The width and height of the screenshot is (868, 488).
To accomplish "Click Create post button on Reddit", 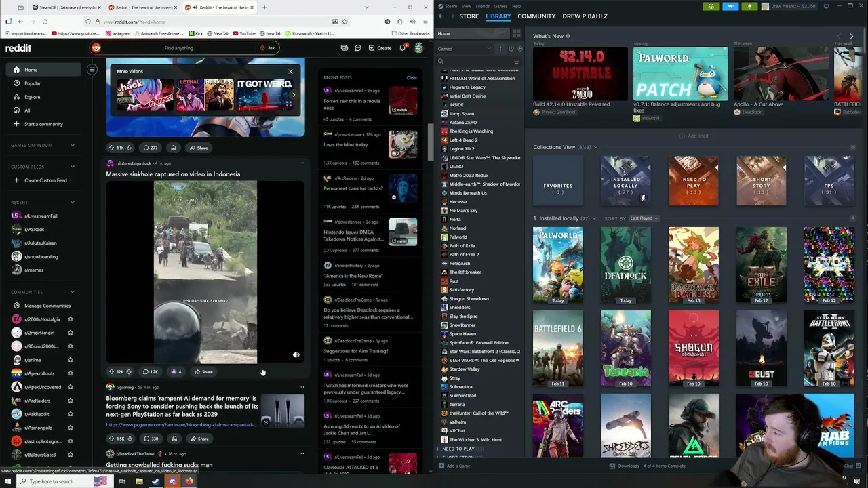I will (380, 48).
